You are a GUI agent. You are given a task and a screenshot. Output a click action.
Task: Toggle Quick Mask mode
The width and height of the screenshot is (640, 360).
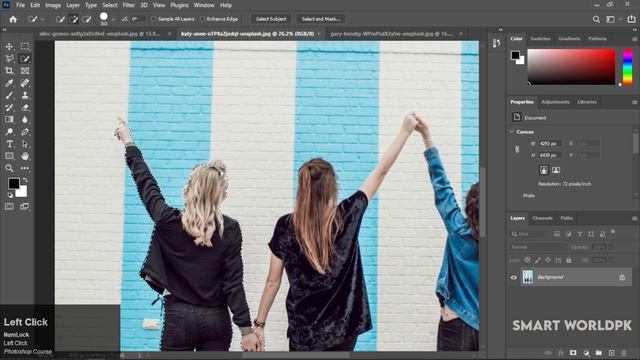[9, 207]
